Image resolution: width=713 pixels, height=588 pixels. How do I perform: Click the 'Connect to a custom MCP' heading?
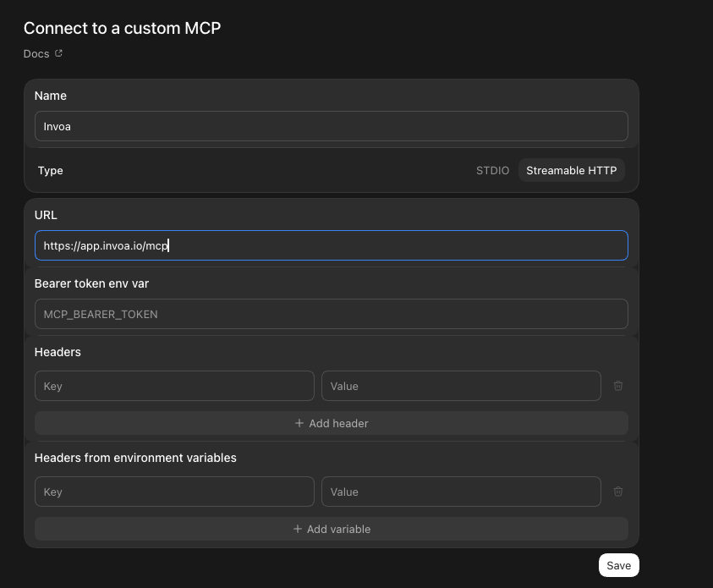122,28
